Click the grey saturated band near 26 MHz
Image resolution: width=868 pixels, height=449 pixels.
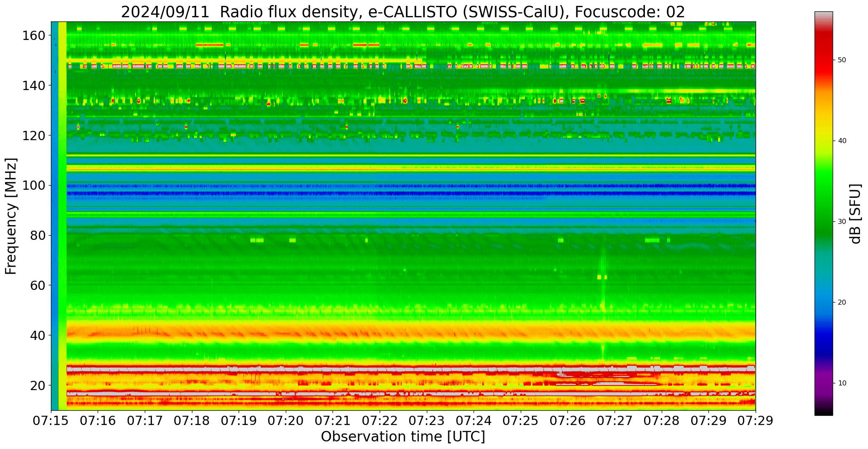411,369
